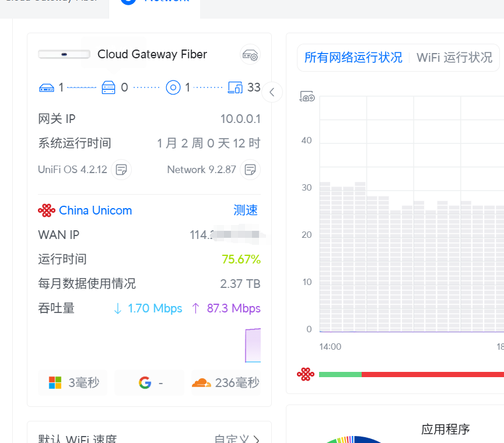Run speed test via 测速 link
Screen dimensions: 504x443
pos(246,210)
